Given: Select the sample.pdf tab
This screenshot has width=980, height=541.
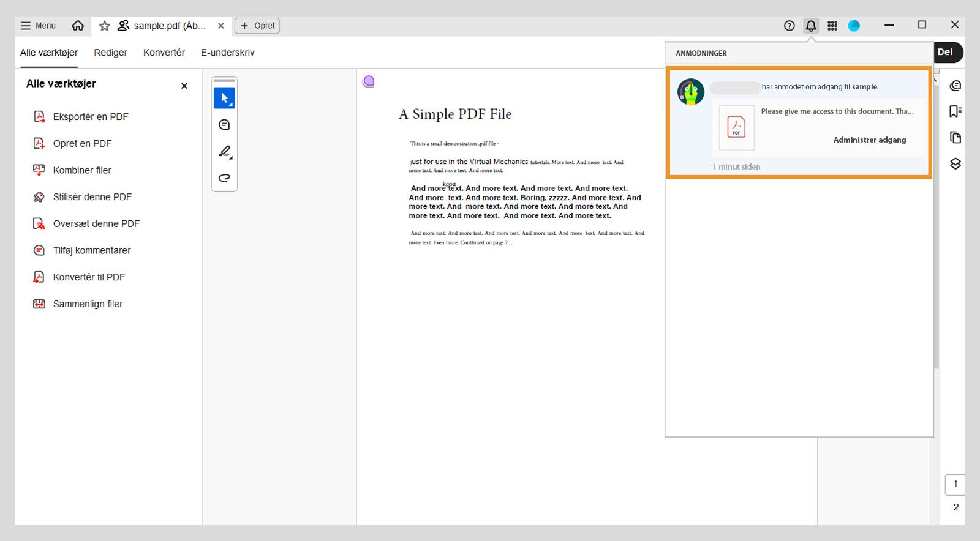Looking at the screenshot, I should tap(162, 26).
